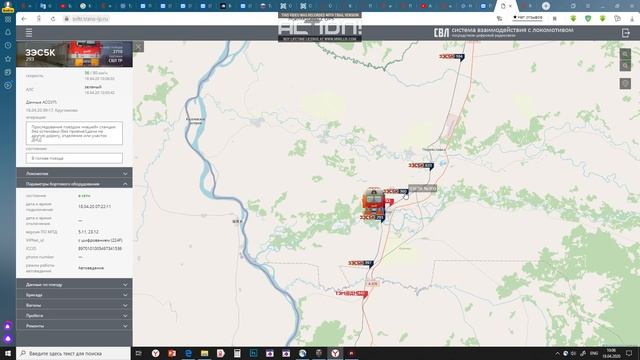The width and height of the screenshot is (640, 360).
Task: Open the system tray clock
Action: [611, 353]
